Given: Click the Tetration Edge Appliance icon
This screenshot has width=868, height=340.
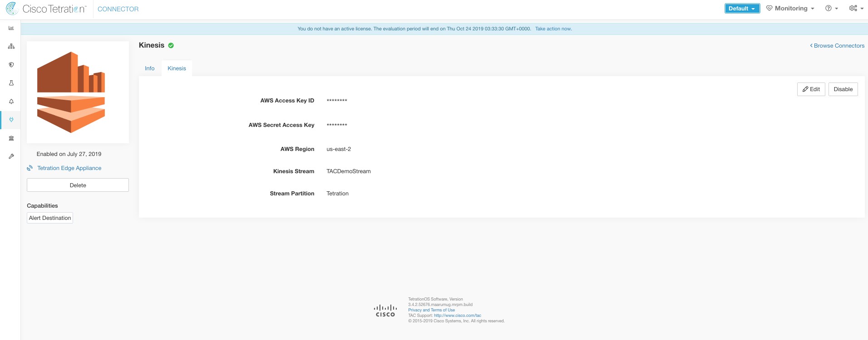Looking at the screenshot, I should pos(30,168).
